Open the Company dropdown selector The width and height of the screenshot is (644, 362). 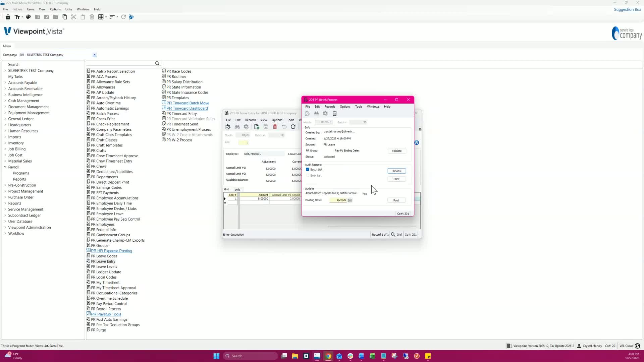coord(95,55)
